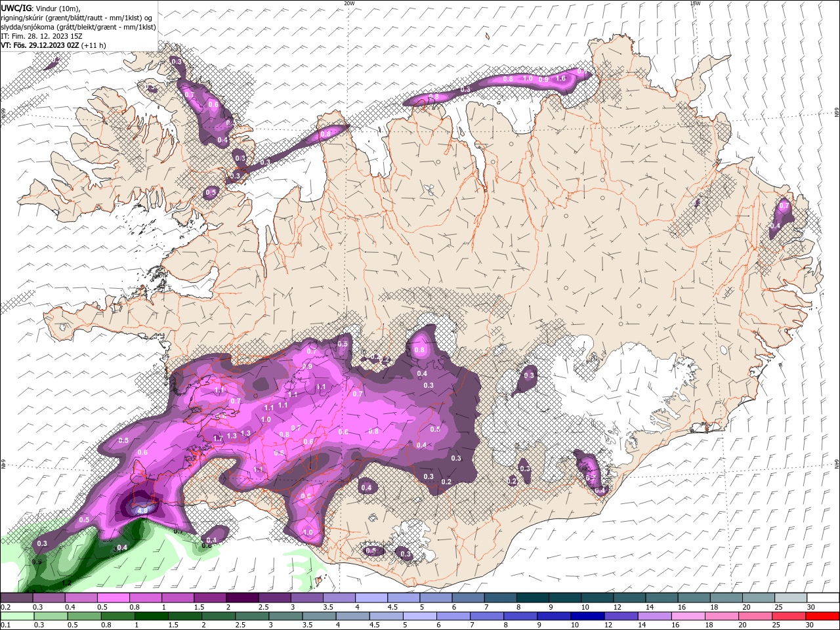Click the '15W' longitude label at the top
This screenshot has width=840, height=630.
click(695, 3)
